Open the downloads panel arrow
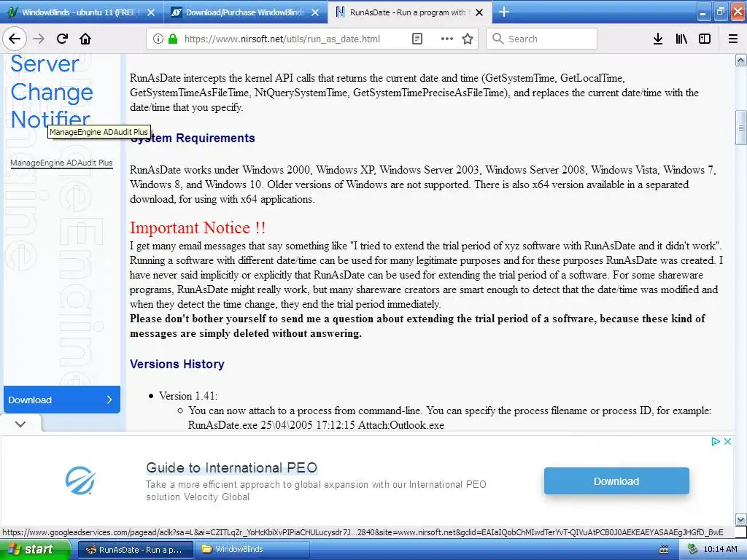Viewport: 747px width, 560px height. tap(657, 39)
